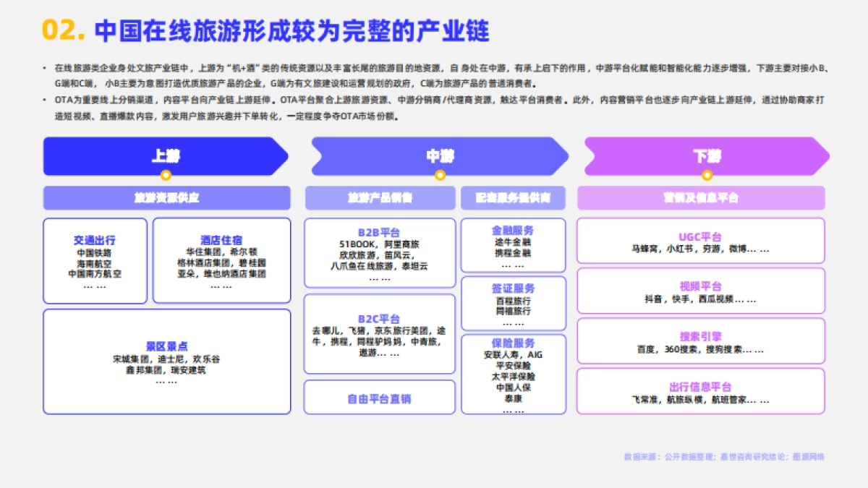
Task: Toggle the yellow dot below 中游
Action: click(x=440, y=174)
